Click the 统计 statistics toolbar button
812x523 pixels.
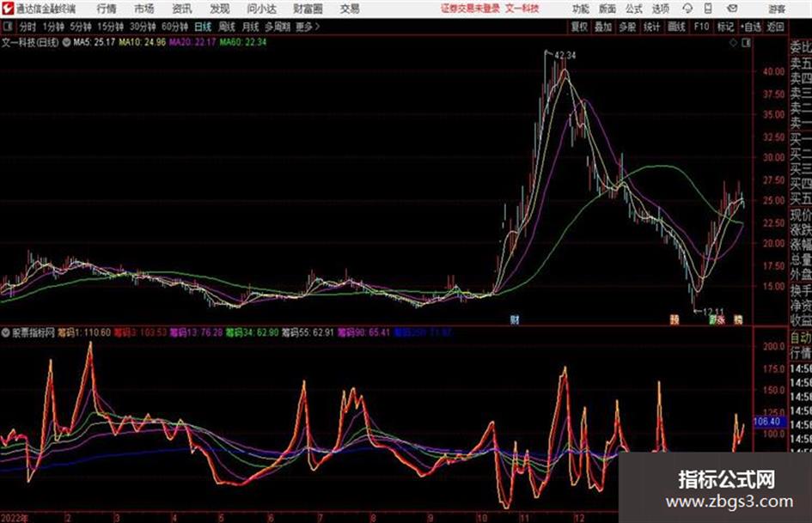[651, 27]
